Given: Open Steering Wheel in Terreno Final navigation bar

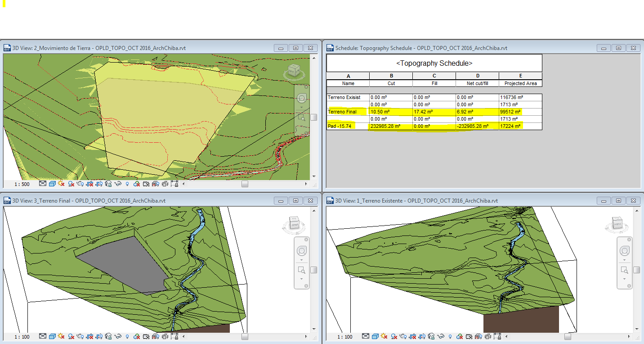Looking at the screenshot, I should click(x=302, y=251).
